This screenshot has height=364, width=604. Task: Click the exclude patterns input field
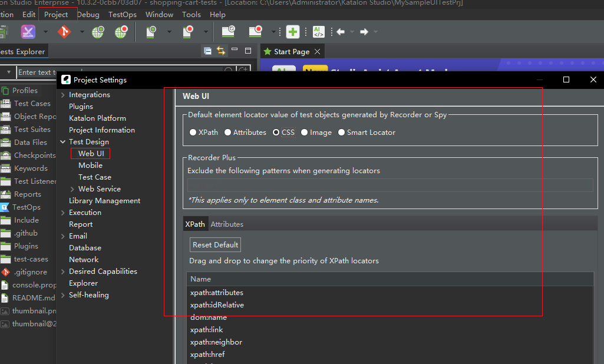390,186
